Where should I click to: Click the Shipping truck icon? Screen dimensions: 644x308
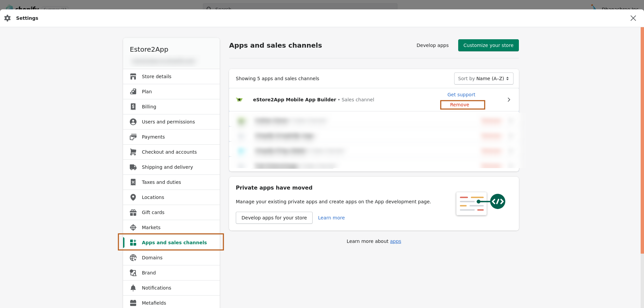[133, 167]
